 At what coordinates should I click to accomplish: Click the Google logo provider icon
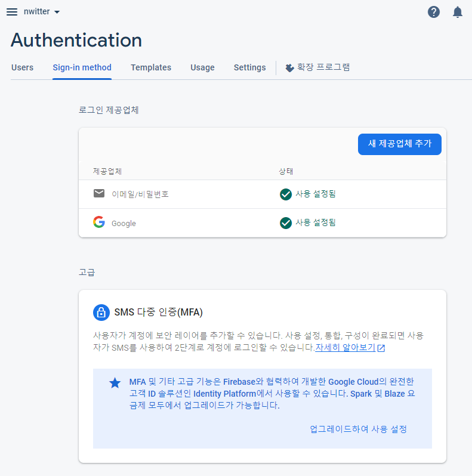(99, 222)
